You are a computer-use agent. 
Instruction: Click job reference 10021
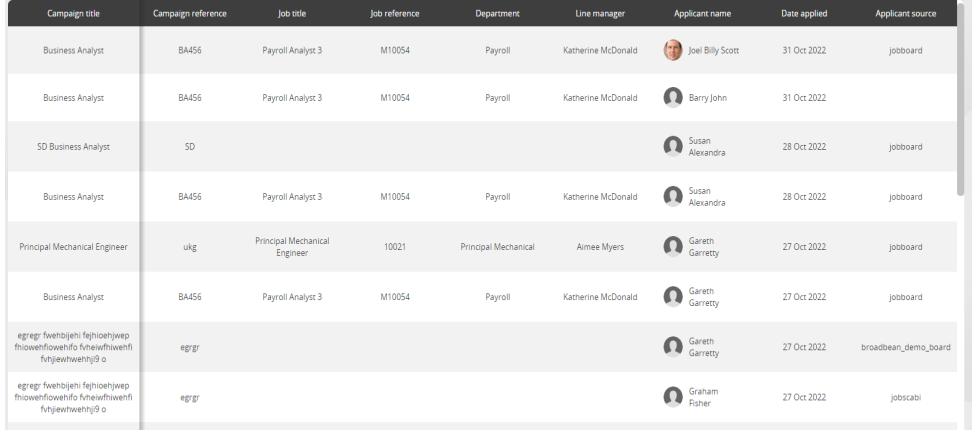pyautogui.click(x=395, y=247)
